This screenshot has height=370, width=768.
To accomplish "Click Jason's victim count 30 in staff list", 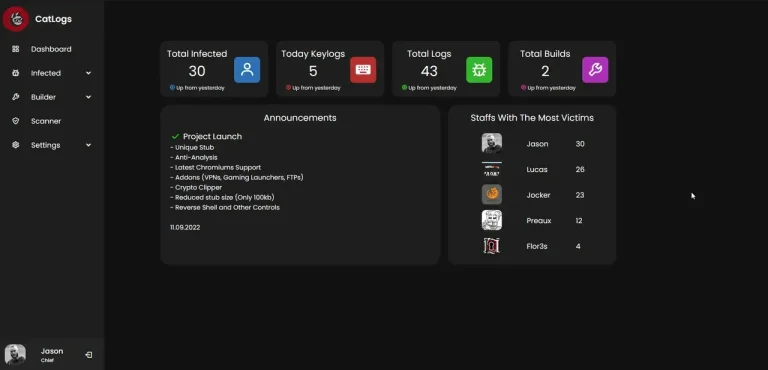I will pyautogui.click(x=580, y=144).
